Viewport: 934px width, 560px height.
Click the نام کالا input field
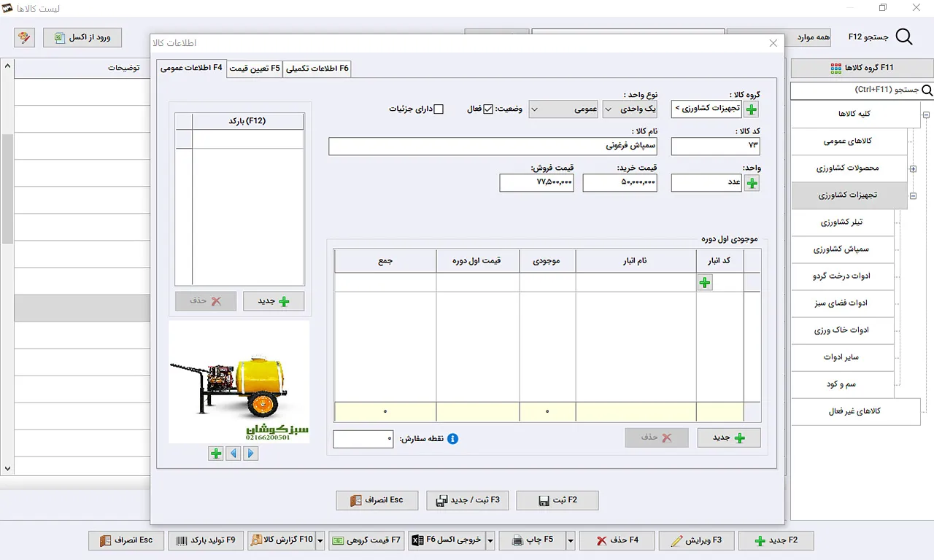coord(494,146)
